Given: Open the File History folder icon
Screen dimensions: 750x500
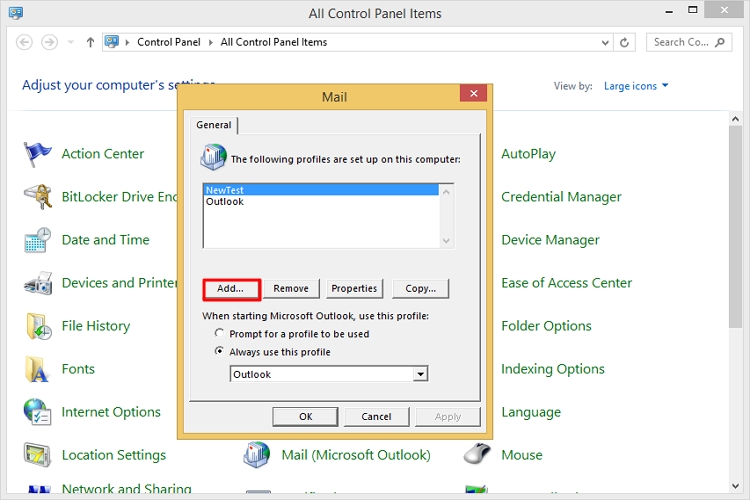Looking at the screenshot, I should (x=38, y=326).
